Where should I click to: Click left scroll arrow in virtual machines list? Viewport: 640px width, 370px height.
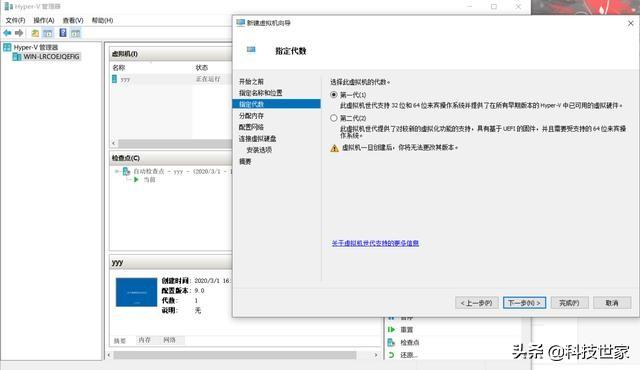pyautogui.click(x=114, y=144)
